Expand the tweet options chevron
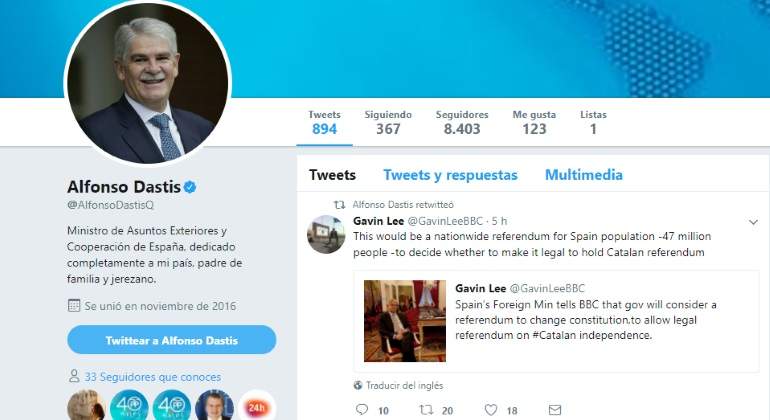Image resolution: width=770 pixels, height=420 pixels. pos(753,221)
